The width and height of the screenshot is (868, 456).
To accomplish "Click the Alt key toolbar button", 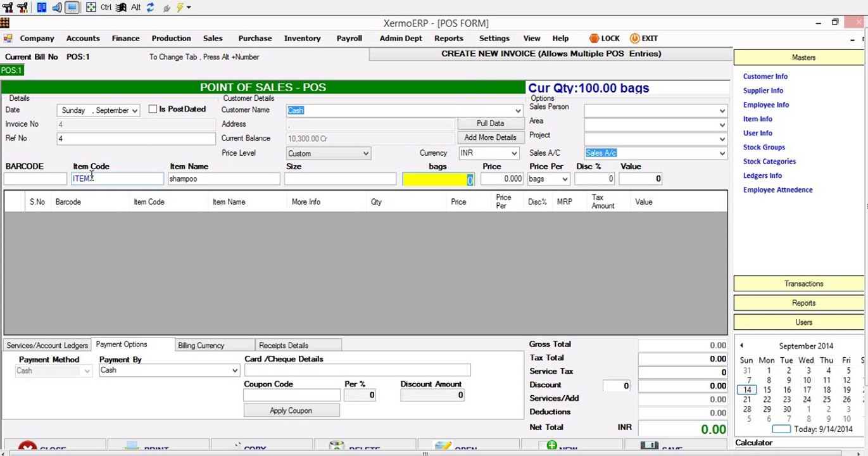I will pyautogui.click(x=135, y=8).
